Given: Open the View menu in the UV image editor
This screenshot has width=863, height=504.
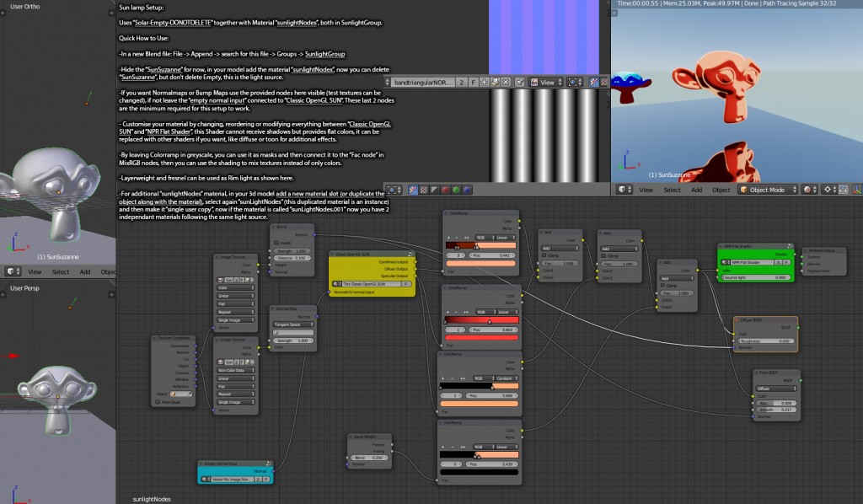Looking at the screenshot, I should pyautogui.click(x=549, y=82).
